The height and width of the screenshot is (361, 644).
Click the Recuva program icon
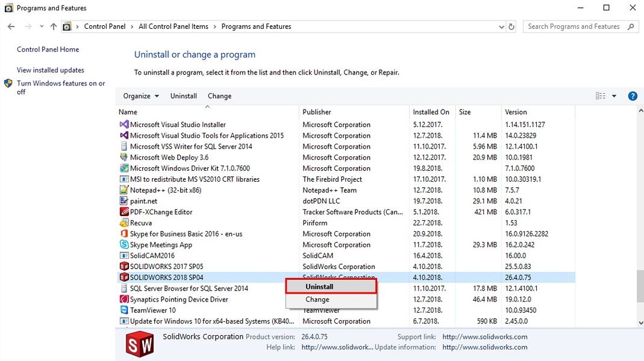tap(124, 223)
